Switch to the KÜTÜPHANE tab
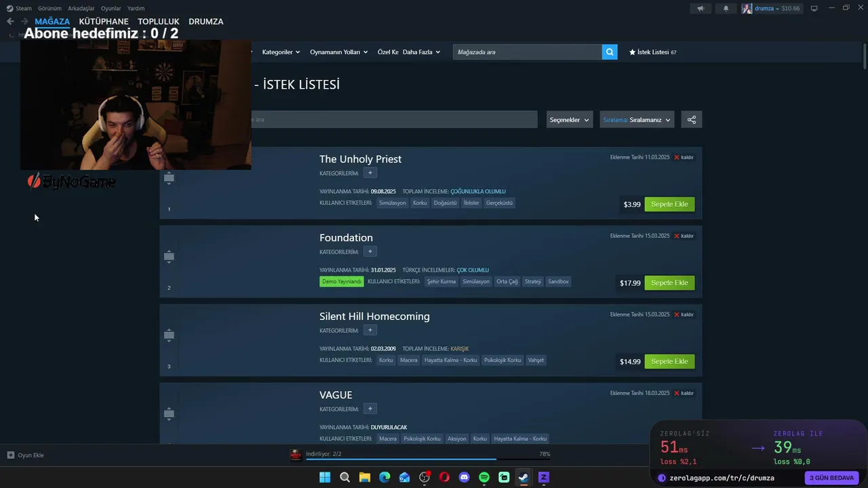868x488 pixels. [x=104, y=22]
